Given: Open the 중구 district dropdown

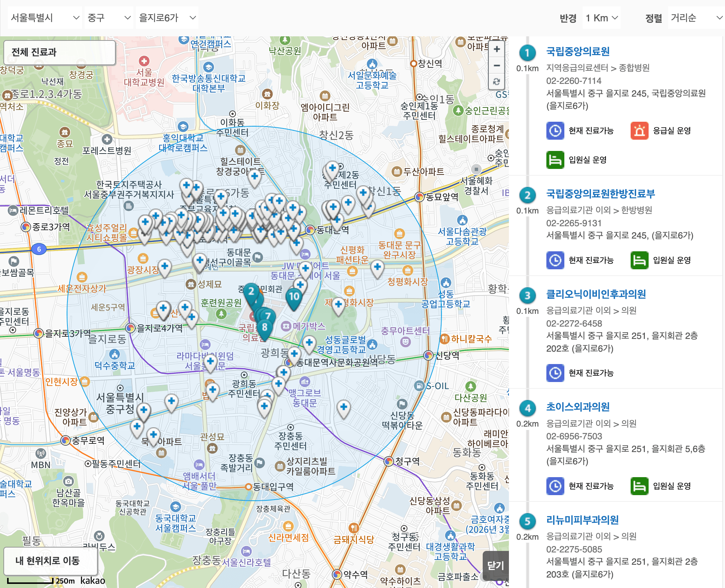Looking at the screenshot, I should pyautogui.click(x=108, y=18).
